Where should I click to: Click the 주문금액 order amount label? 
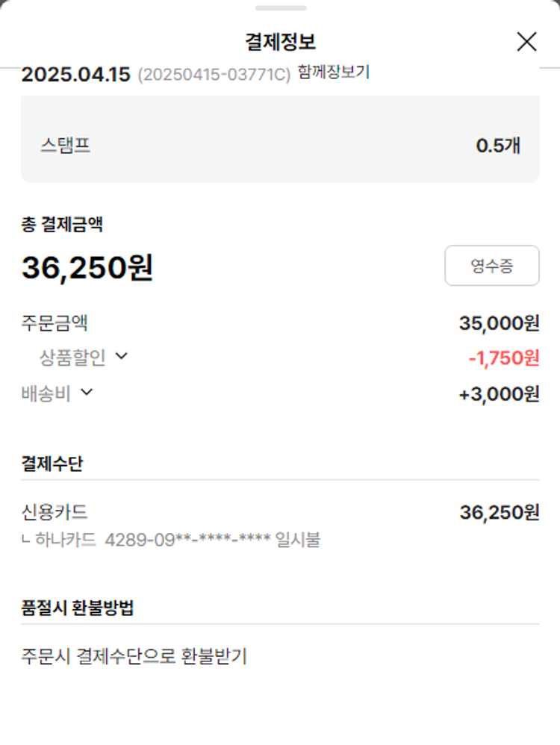[55, 323]
